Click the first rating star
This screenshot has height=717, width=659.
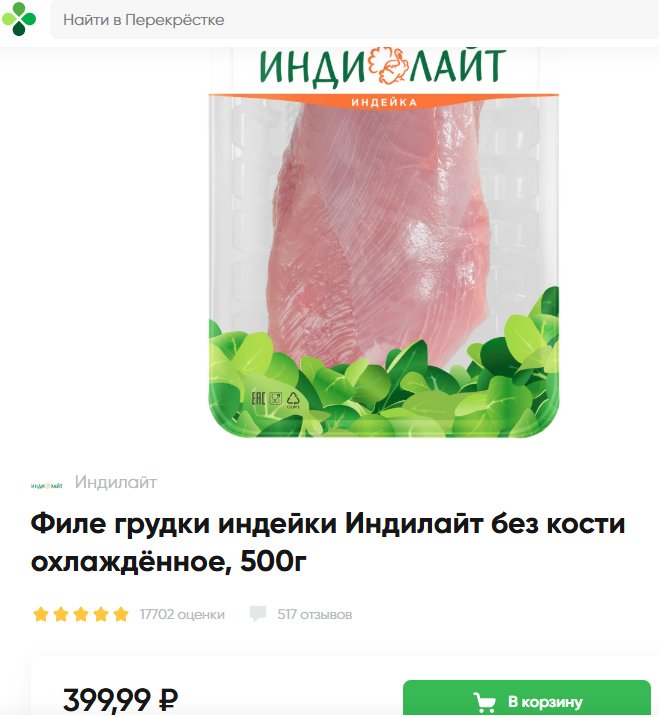[x=41, y=614]
